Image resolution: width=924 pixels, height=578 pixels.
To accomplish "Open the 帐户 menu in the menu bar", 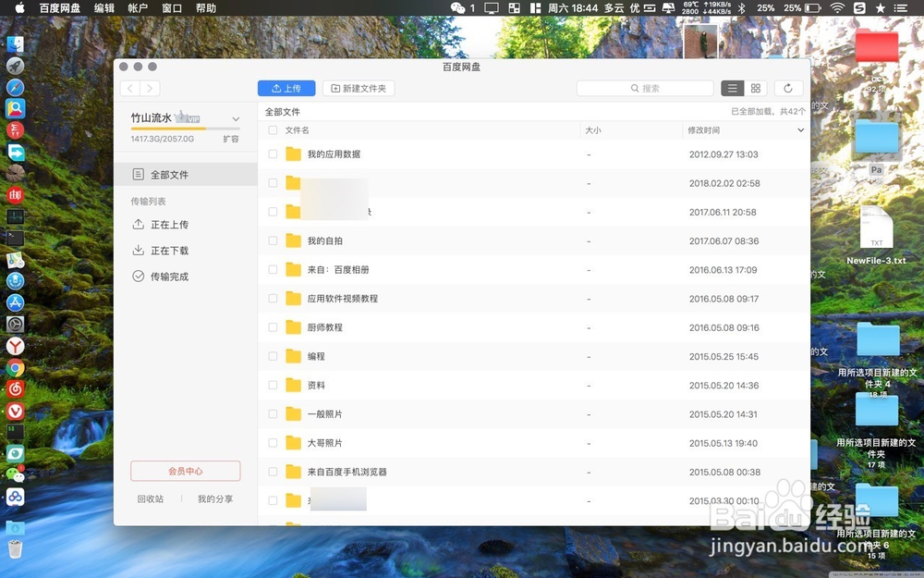I will pyautogui.click(x=138, y=8).
